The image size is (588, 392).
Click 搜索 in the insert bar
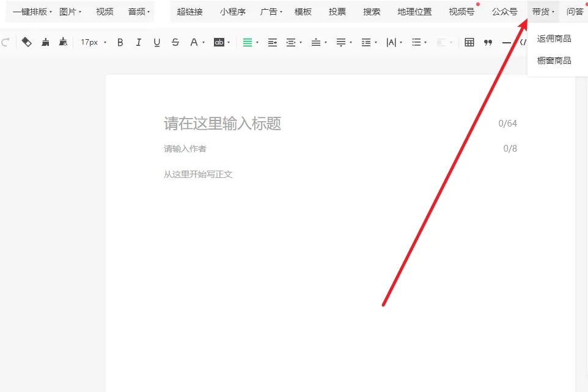[x=372, y=12]
